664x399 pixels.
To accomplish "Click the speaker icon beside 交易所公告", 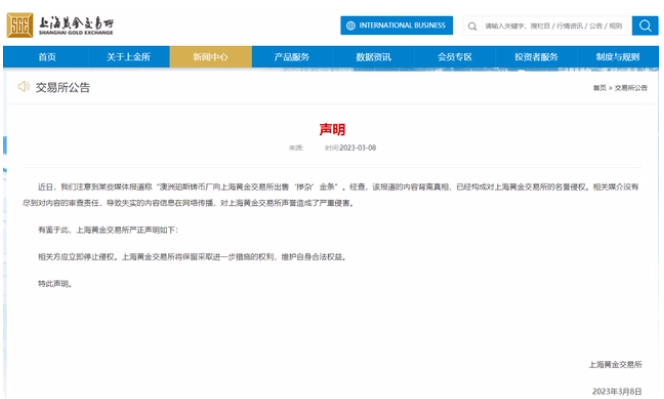I will (x=24, y=87).
